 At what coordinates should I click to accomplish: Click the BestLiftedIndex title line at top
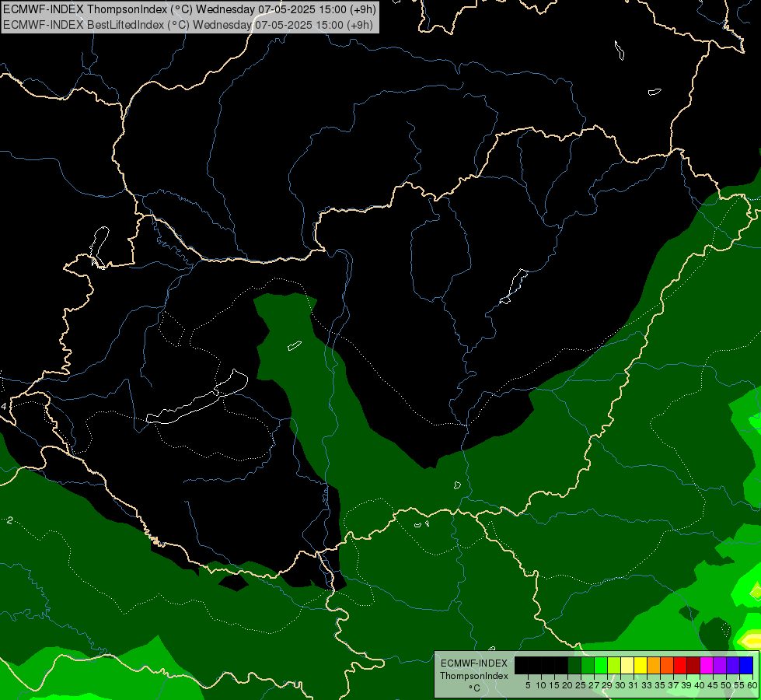click(x=188, y=25)
